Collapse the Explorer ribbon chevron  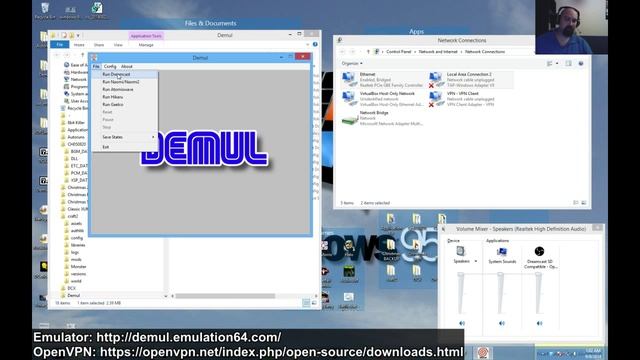[x=307, y=44]
